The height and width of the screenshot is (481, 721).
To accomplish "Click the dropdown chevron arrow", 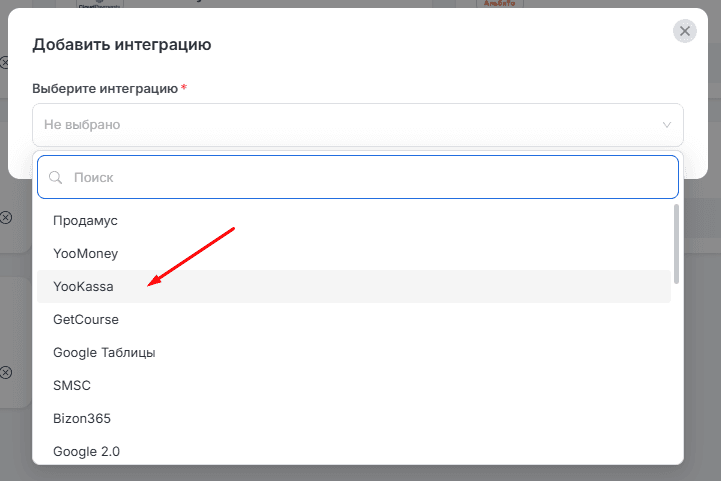I will pyautogui.click(x=667, y=125).
